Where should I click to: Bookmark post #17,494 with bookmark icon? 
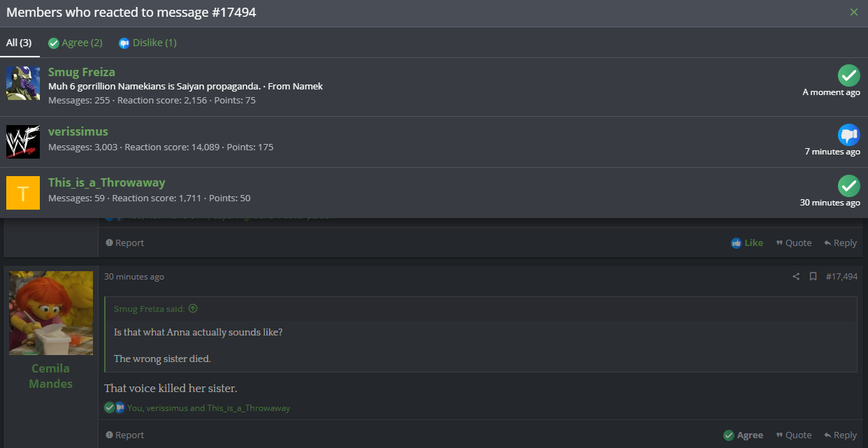(813, 277)
